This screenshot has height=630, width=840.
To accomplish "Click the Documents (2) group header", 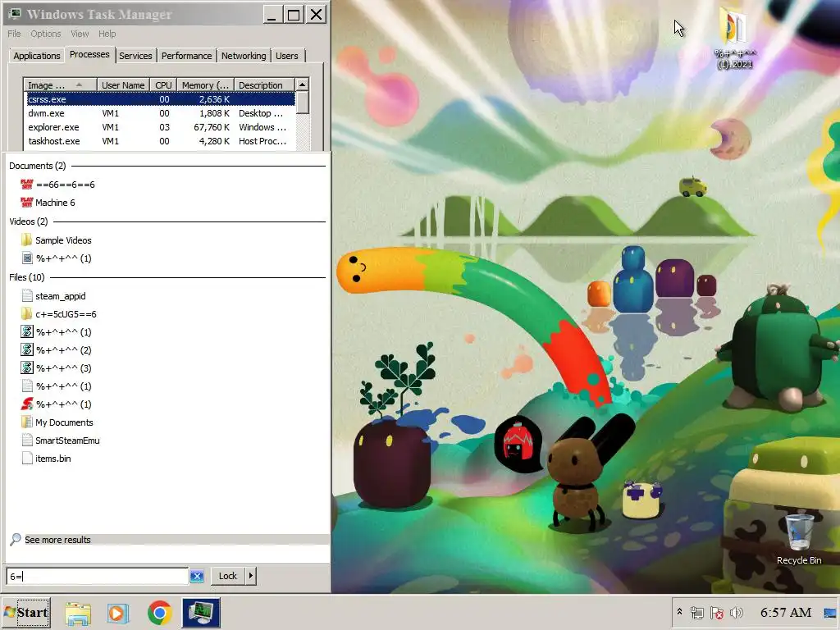I will [x=38, y=166].
